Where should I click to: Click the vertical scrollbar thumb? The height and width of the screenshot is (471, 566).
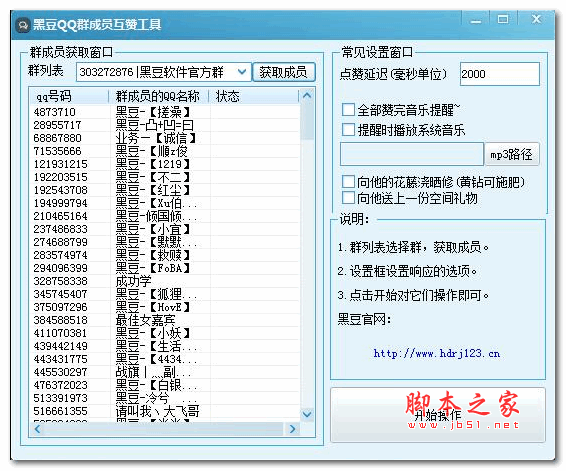(307, 121)
